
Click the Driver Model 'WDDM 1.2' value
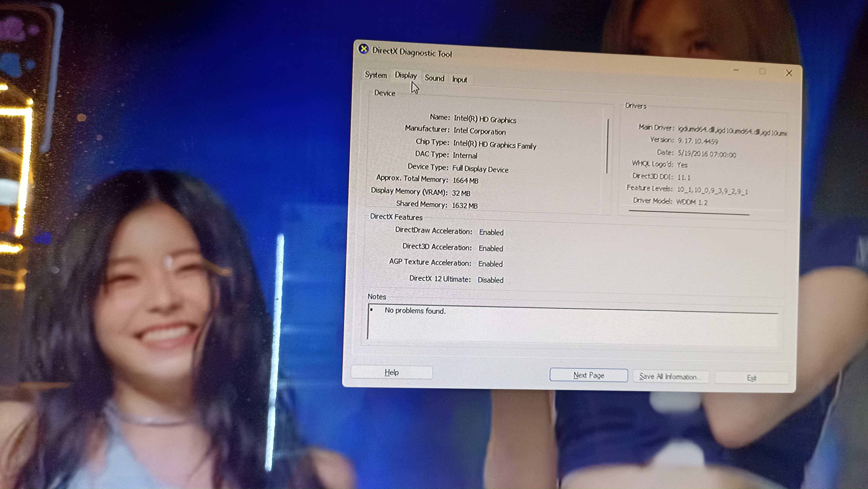pos(692,202)
